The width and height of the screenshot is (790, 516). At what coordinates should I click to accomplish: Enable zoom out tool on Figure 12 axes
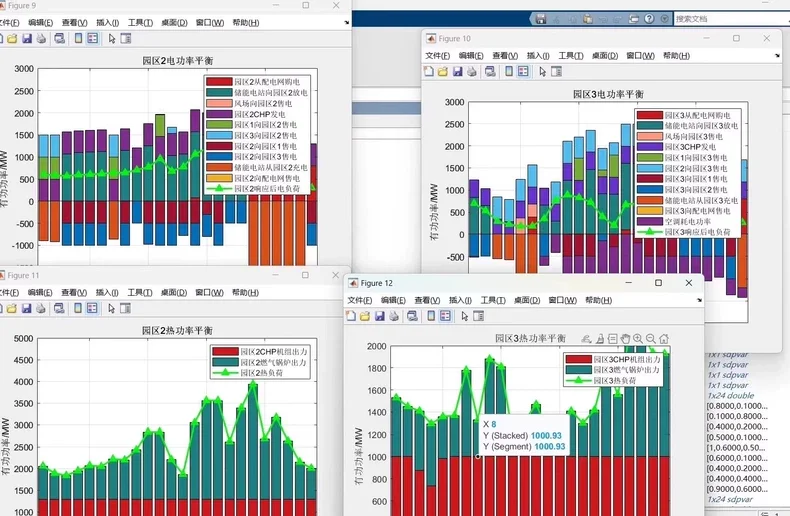651,339
